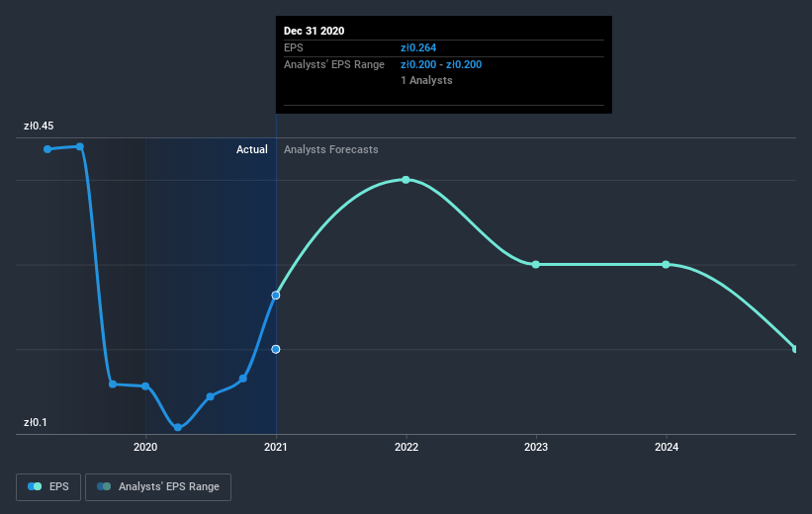Click the 2023 x-axis label
The height and width of the screenshot is (514, 812).
[536, 447]
